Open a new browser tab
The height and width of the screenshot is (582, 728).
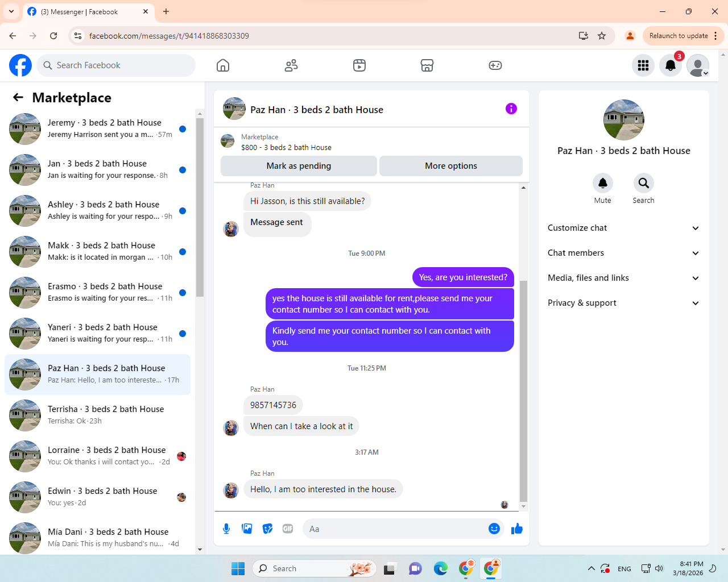pos(166,11)
